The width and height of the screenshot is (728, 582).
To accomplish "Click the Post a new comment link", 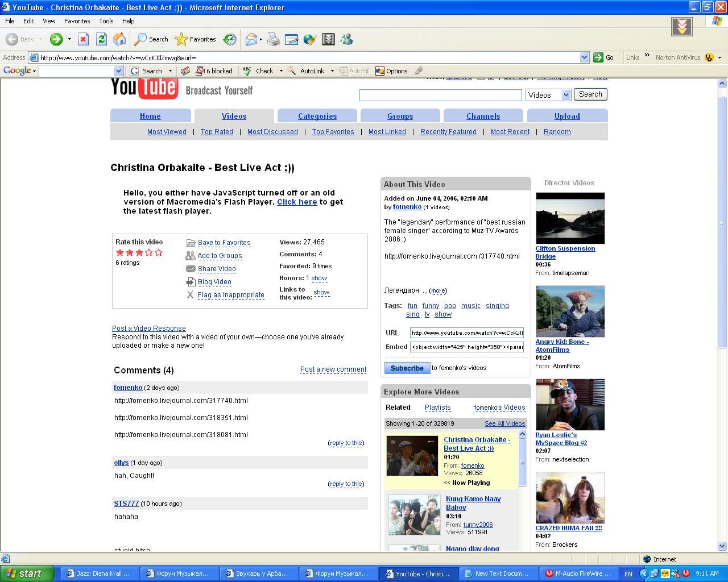I will coord(333,369).
